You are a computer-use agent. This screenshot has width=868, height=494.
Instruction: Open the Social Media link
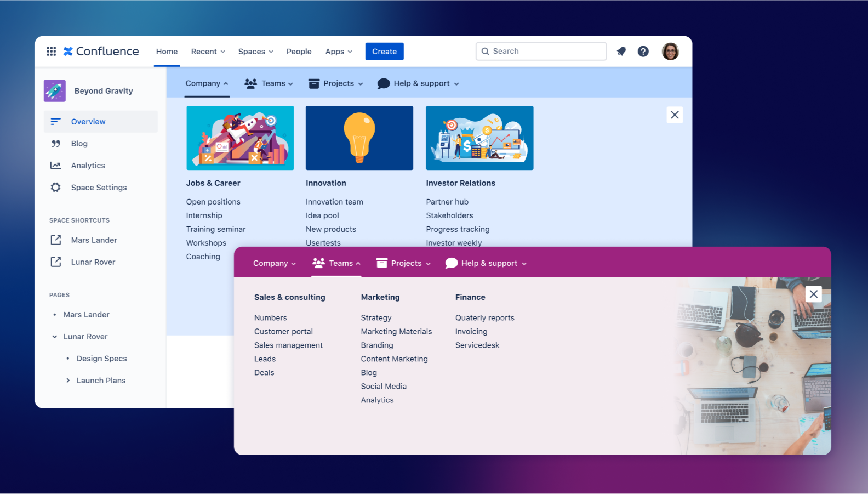tap(384, 387)
